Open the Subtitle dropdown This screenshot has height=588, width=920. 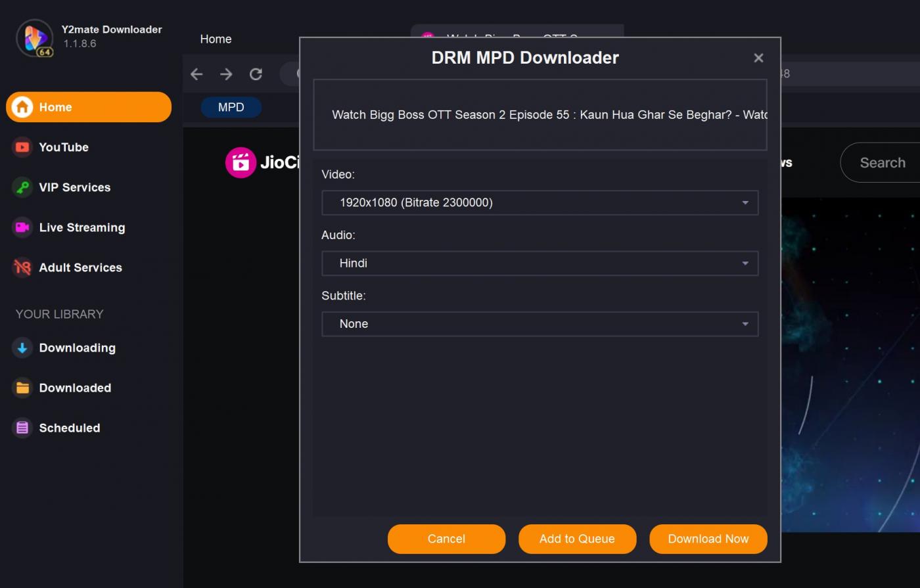pos(540,324)
